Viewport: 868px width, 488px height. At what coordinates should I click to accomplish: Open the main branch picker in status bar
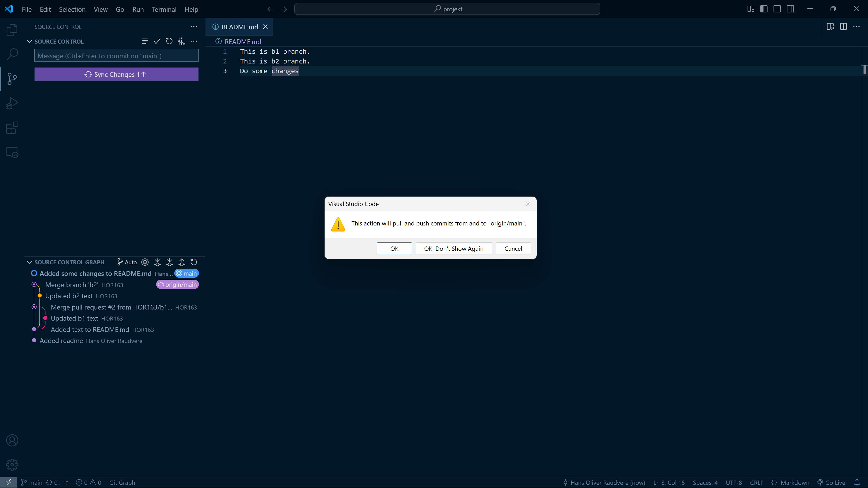point(32,482)
